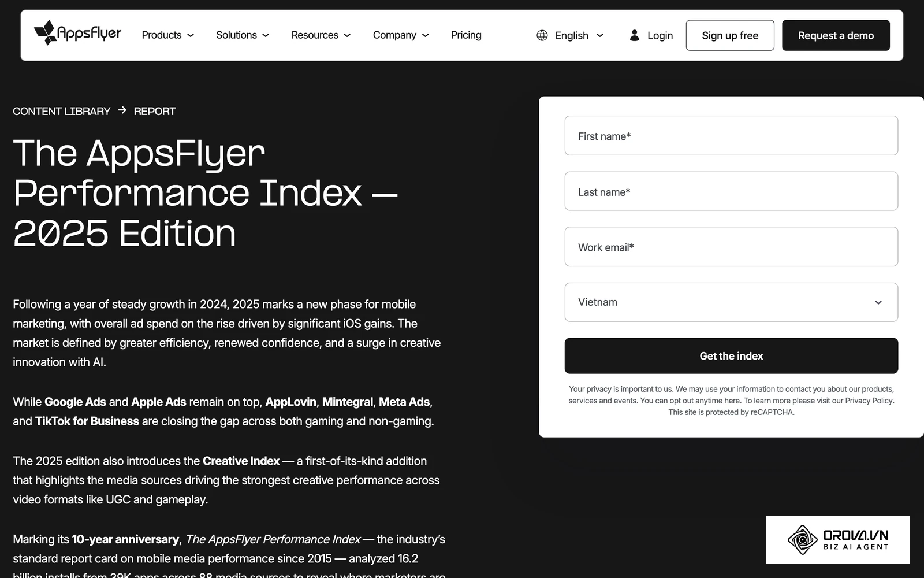Click the breadcrumb arrow after Content Library
Viewport: 924px width, 578px height.
tap(122, 110)
